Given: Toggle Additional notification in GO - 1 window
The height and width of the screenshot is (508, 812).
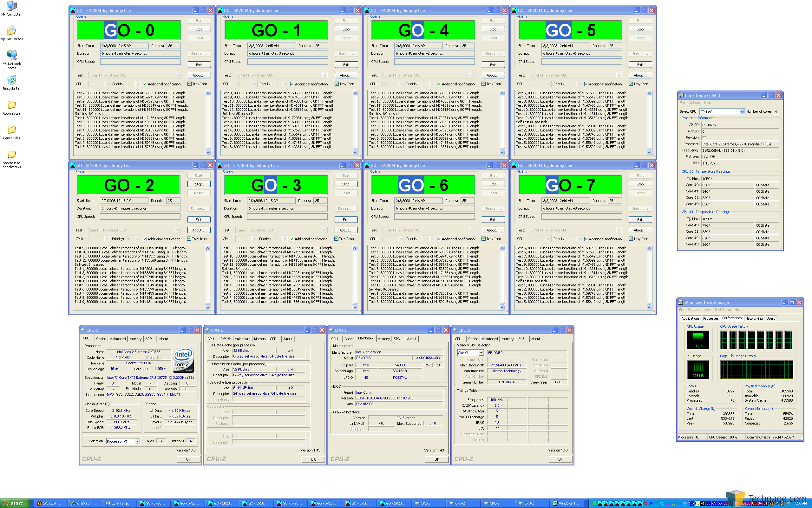Looking at the screenshot, I should tap(309, 84).
